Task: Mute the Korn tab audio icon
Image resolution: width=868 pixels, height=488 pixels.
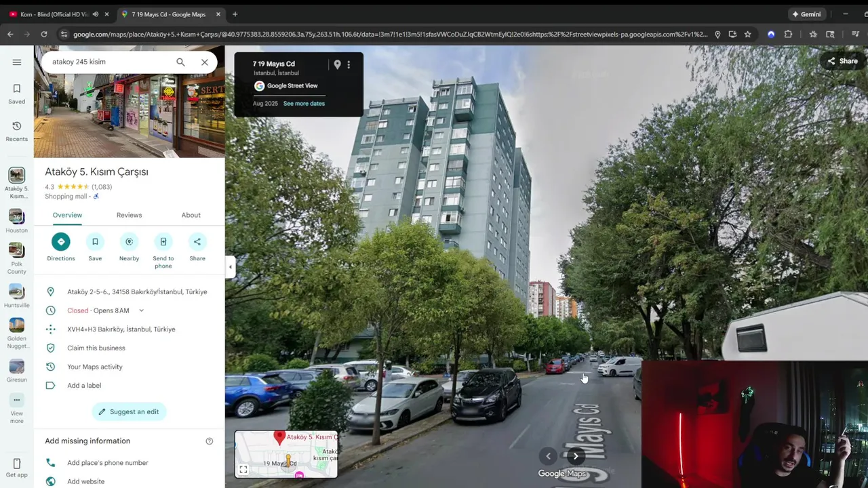Action: tap(95, 14)
